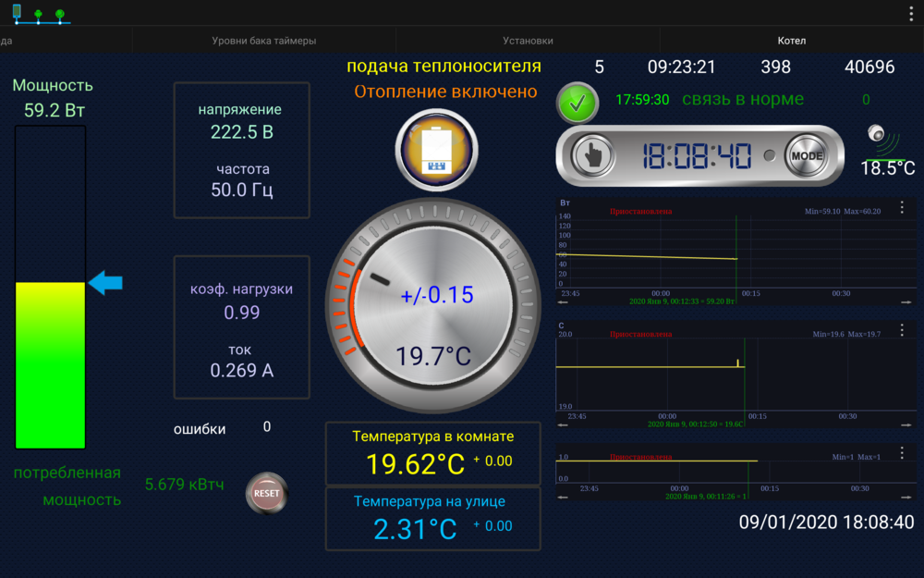924x578 pixels.
Task: Open options menu of the bottom status chart
Action: (902, 452)
